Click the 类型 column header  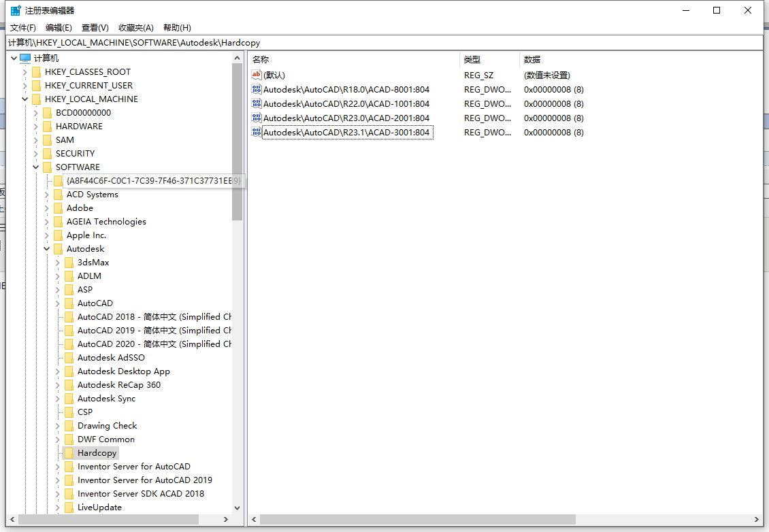point(489,59)
